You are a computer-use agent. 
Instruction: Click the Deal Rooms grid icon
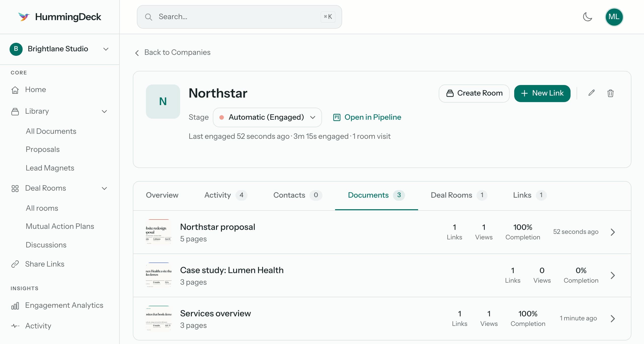[x=15, y=188]
